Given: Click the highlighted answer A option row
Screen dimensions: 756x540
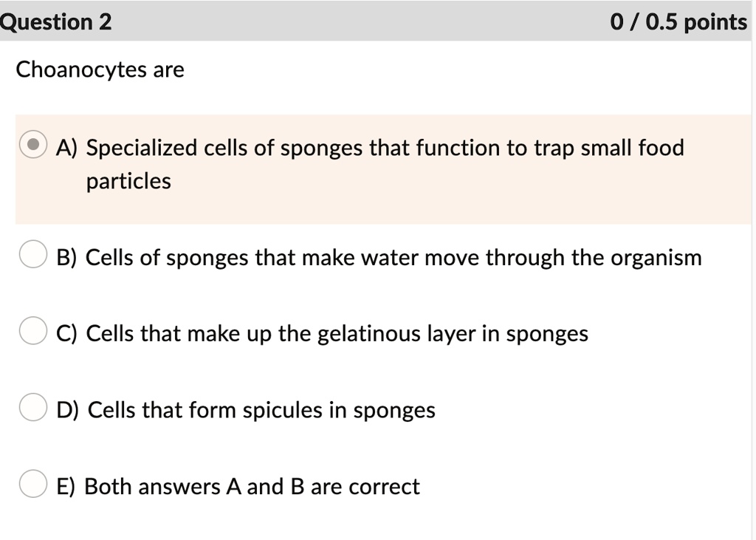Looking at the screenshot, I should coord(369,163).
